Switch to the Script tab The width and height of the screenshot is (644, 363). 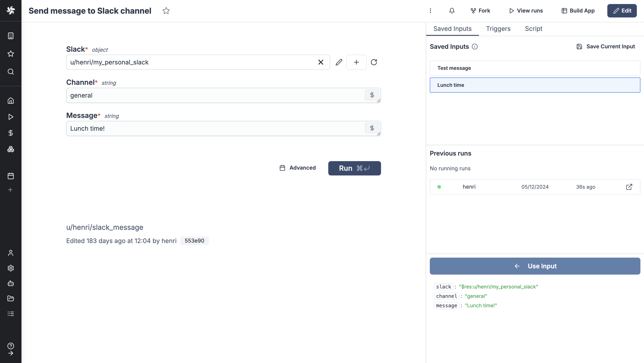click(533, 29)
